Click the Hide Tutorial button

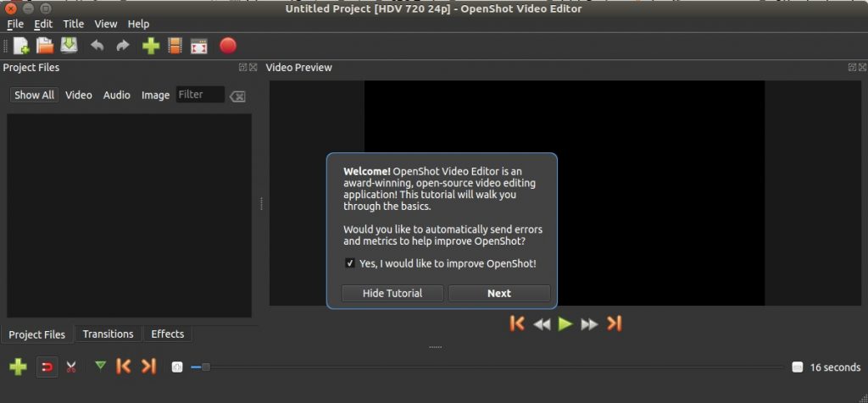[392, 294]
